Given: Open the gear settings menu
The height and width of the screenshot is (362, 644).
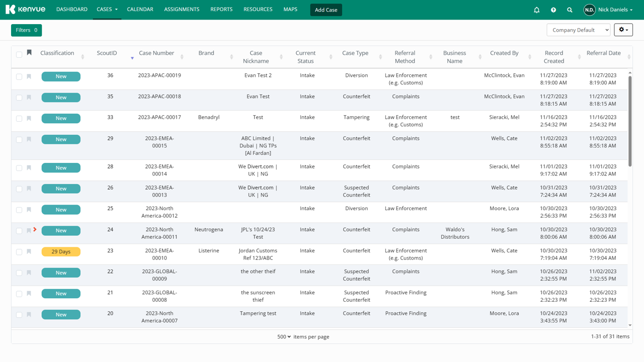Looking at the screenshot, I should click(623, 30).
